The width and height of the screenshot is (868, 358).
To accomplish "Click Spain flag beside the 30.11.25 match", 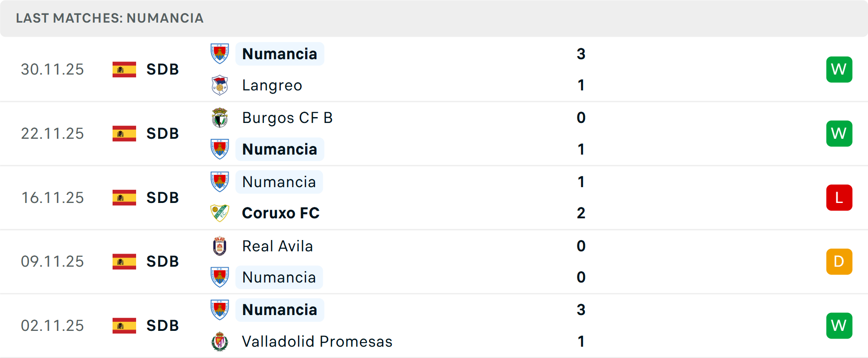I will (124, 70).
